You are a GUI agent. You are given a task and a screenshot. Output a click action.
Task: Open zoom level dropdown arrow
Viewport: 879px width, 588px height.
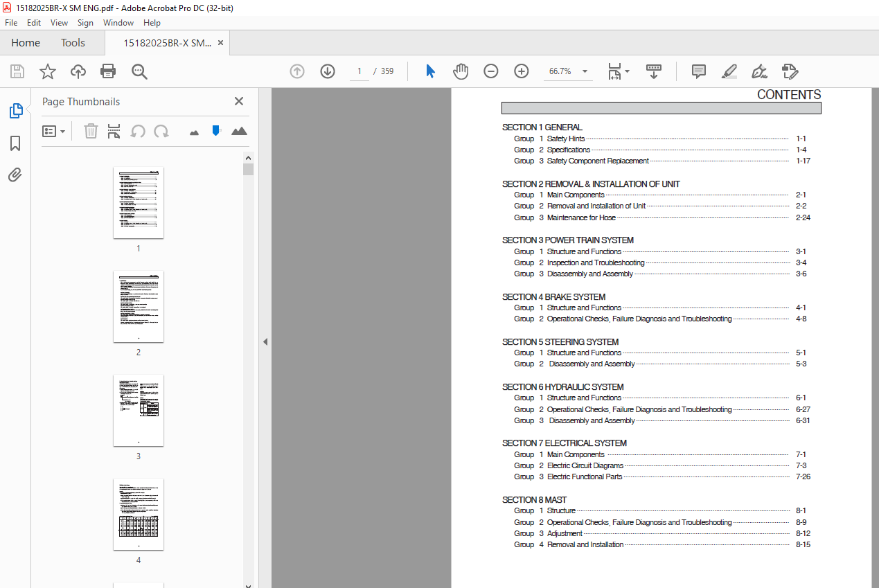(585, 71)
